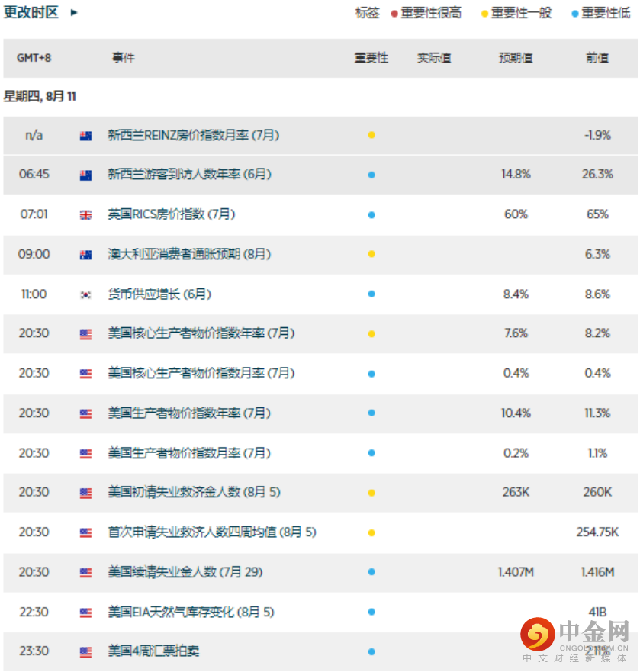Image resolution: width=640 pixels, height=672 pixels.
Task: Open event 澳大利亚消费者通胀预期 (8月)
Action: click(x=189, y=254)
